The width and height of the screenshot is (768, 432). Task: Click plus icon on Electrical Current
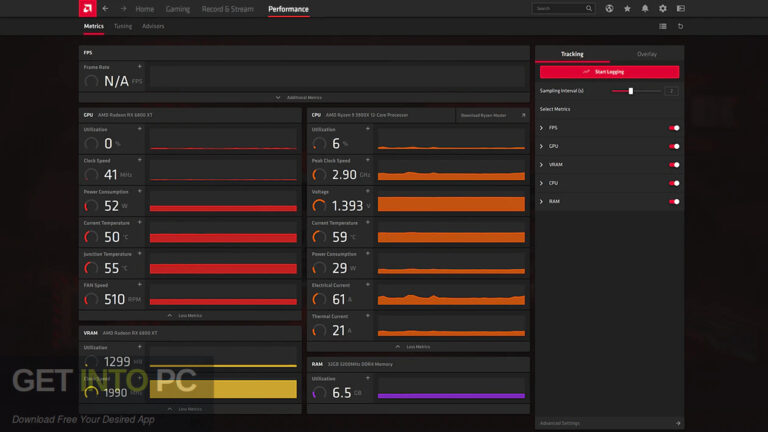pyautogui.click(x=368, y=285)
